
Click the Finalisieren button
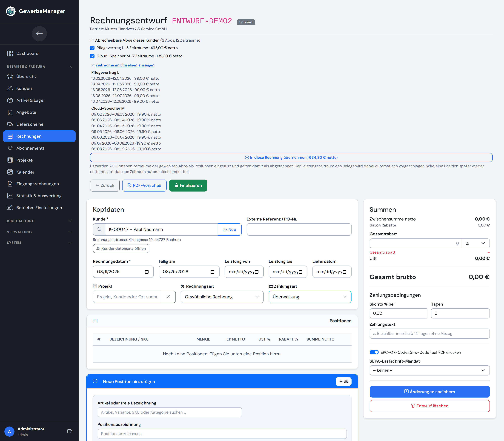188,186
